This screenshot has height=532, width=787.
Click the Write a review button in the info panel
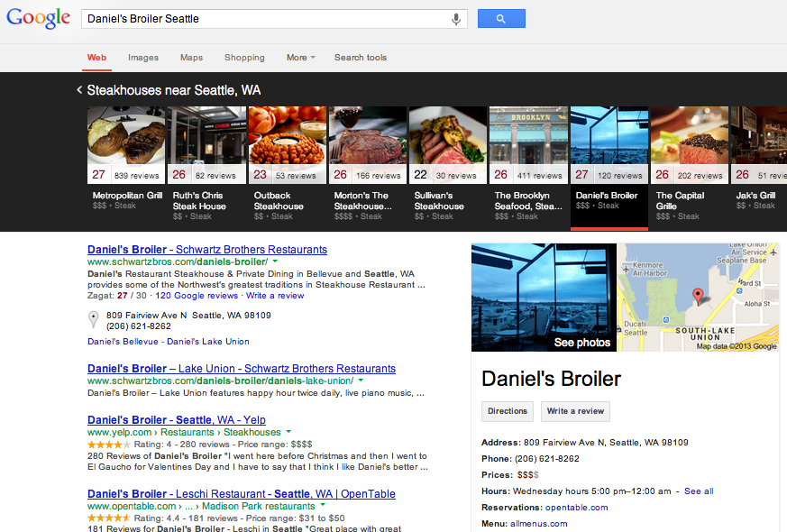[x=575, y=411]
